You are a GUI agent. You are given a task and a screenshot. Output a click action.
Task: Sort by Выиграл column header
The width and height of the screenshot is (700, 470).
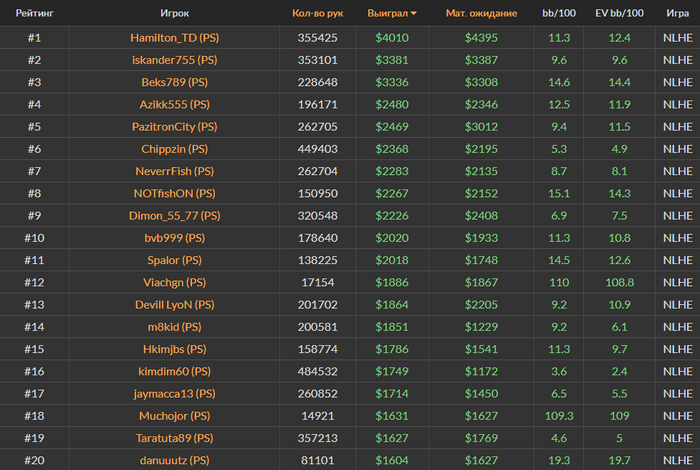(388, 13)
